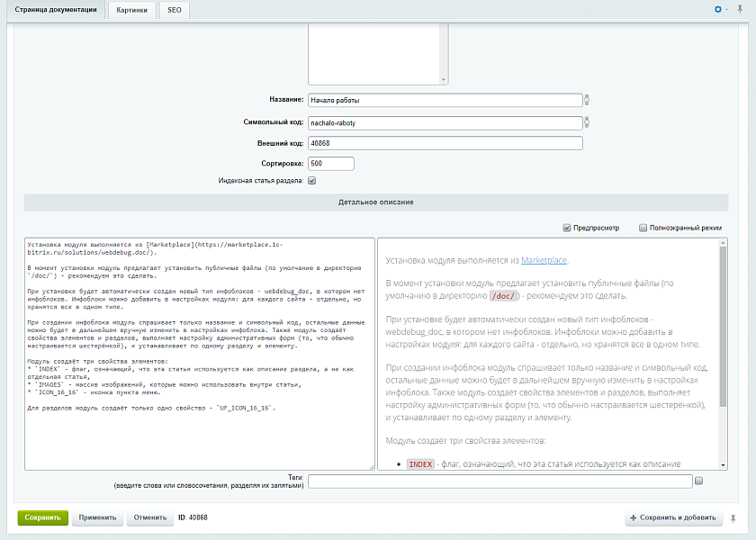The width and height of the screenshot is (756, 540).
Task: Uncheck the Индексная статья раздела checkbox
Action: point(312,181)
